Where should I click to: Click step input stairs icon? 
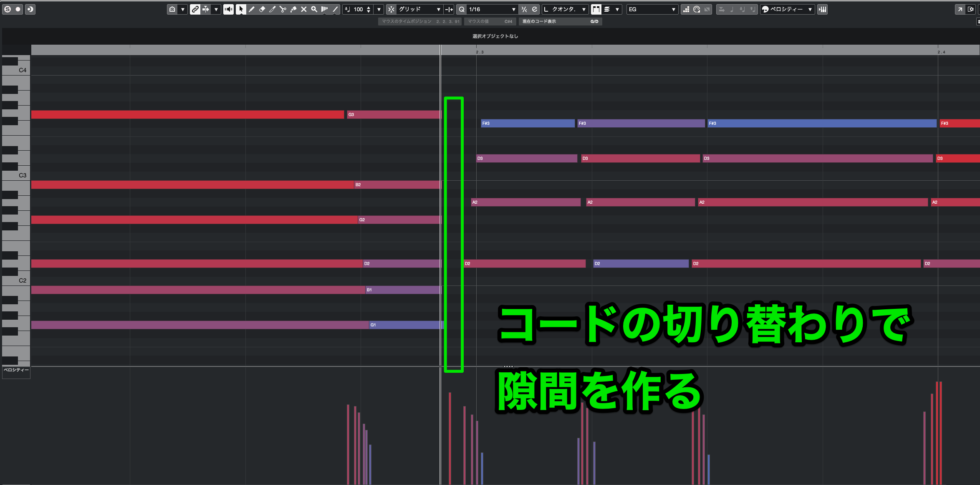click(x=686, y=9)
